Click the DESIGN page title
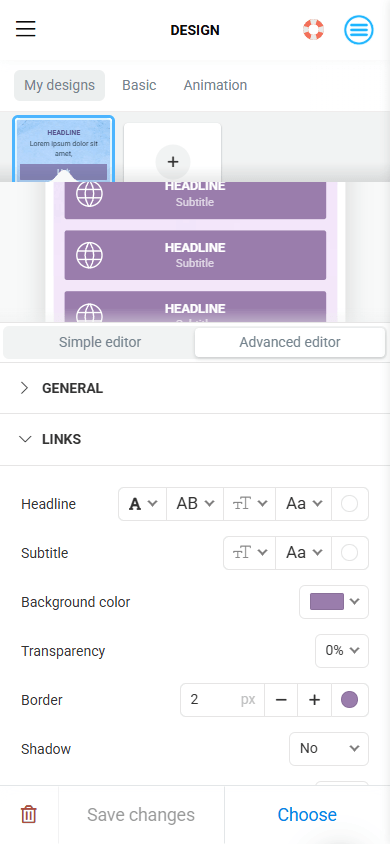 coord(195,30)
